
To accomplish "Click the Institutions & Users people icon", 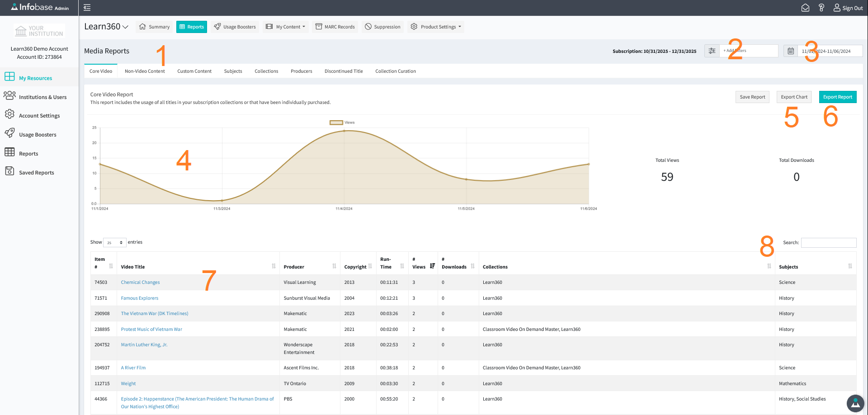I will pyautogui.click(x=9, y=96).
